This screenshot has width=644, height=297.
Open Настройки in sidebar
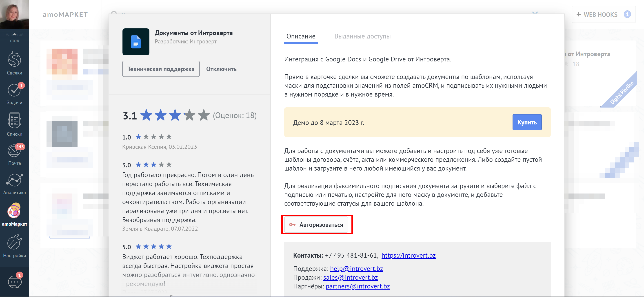click(15, 246)
